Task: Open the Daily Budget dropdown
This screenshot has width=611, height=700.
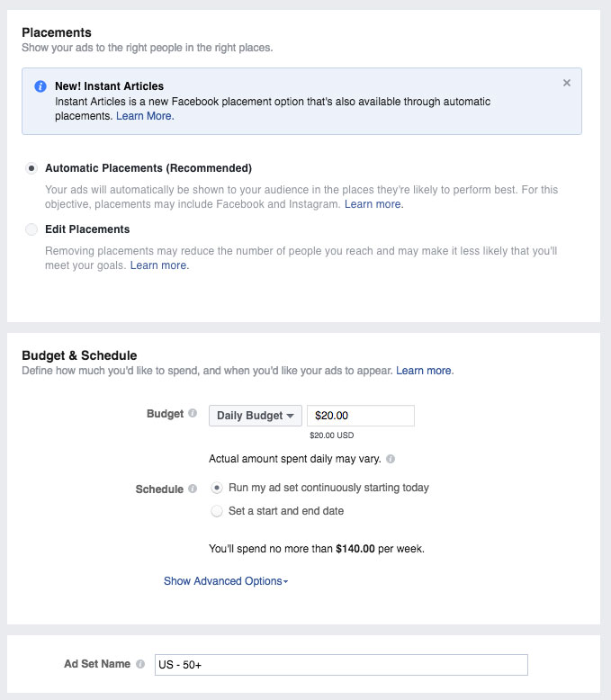Action: pos(256,416)
